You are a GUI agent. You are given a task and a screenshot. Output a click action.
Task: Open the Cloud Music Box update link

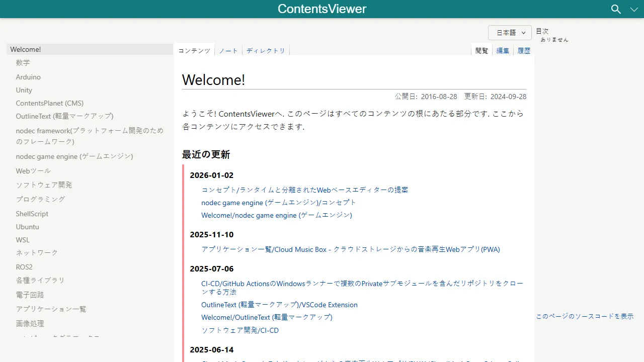pos(351,249)
